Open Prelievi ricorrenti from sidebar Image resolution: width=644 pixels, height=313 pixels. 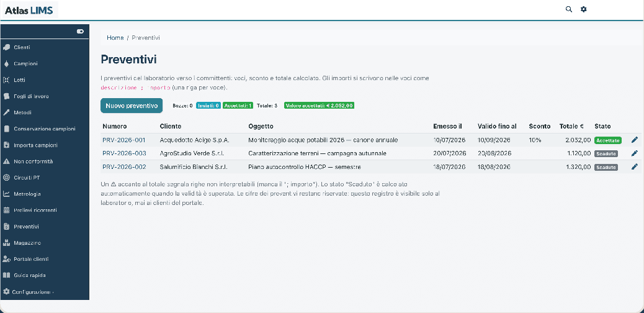pos(35,210)
